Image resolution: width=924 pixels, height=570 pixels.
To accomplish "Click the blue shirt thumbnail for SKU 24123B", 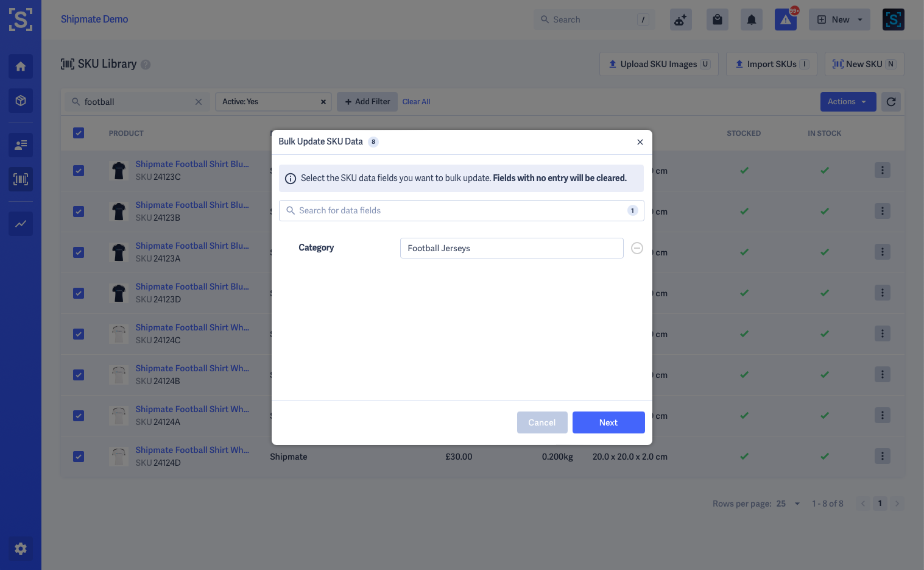I will pyautogui.click(x=119, y=212).
